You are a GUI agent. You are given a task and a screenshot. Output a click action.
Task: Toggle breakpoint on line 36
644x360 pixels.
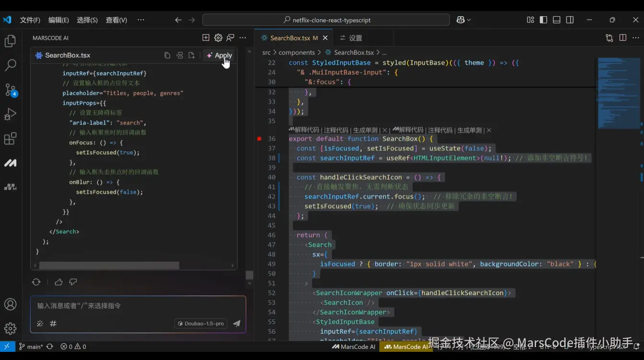point(259,139)
